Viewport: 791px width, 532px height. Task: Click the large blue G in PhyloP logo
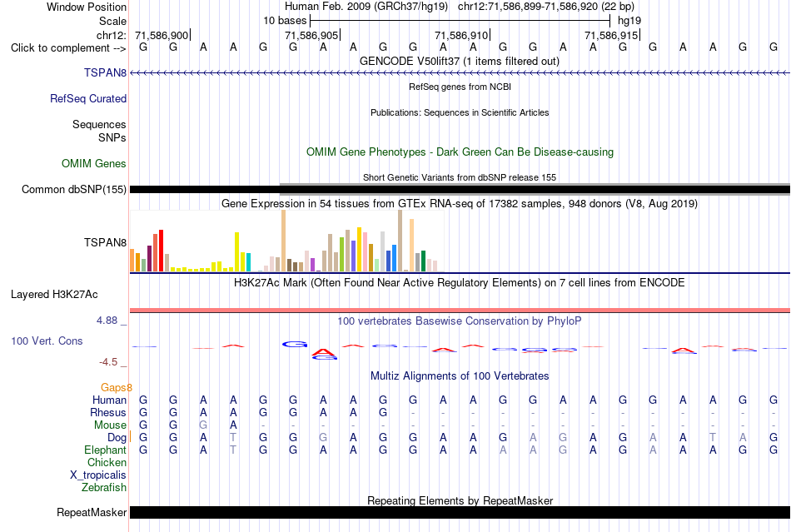(x=295, y=345)
